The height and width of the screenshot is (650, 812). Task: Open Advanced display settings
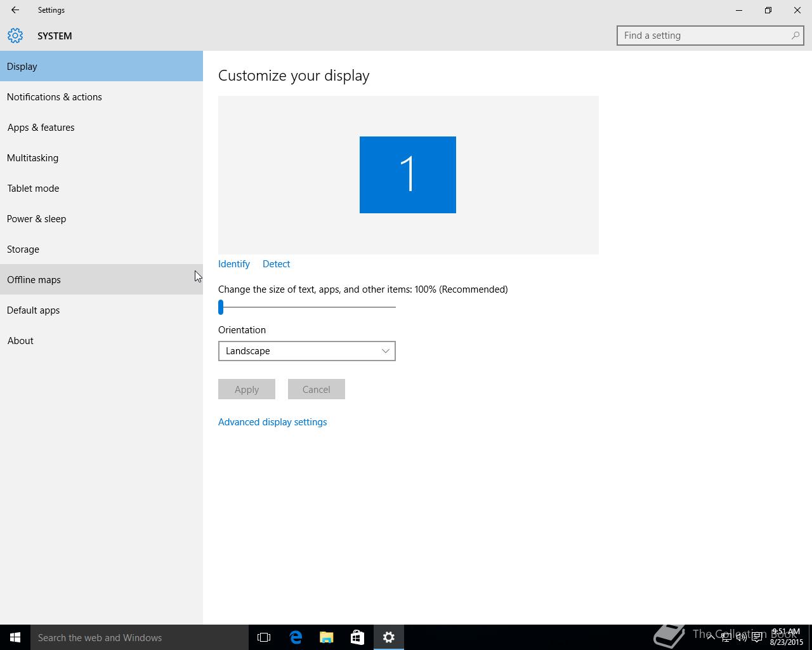[x=273, y=422]
